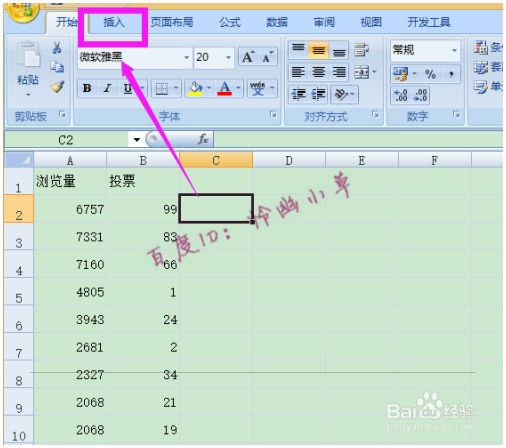This screenshot has width=506, height=448.
Task: Toggle middle vertical alignment
Action: tap(318, 50)
